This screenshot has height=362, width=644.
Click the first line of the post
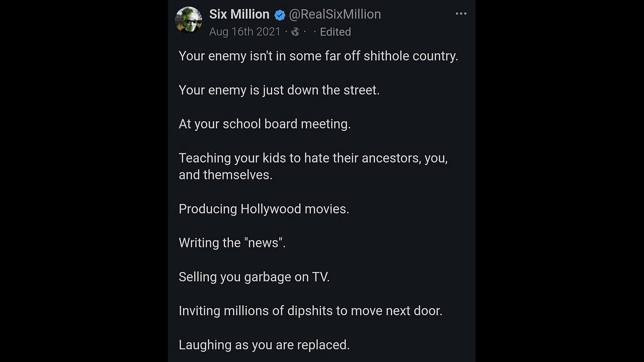(x=318, y=56)
